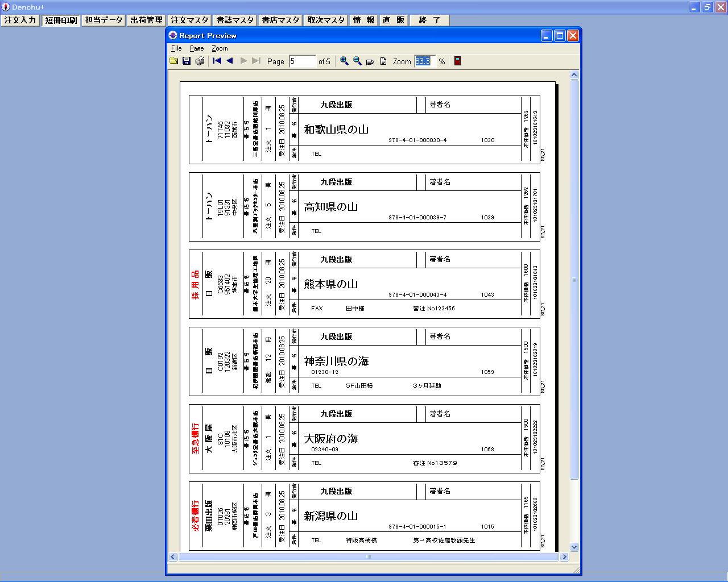728x582 pixels.
Task: Click the horizontal scrollbar right arrow
Action: click(564, 557)
